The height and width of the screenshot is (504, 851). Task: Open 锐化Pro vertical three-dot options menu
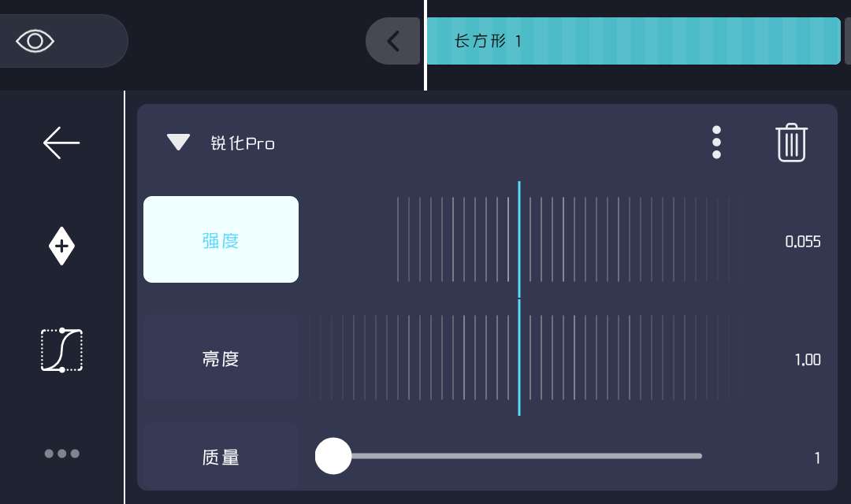[716, 143]
